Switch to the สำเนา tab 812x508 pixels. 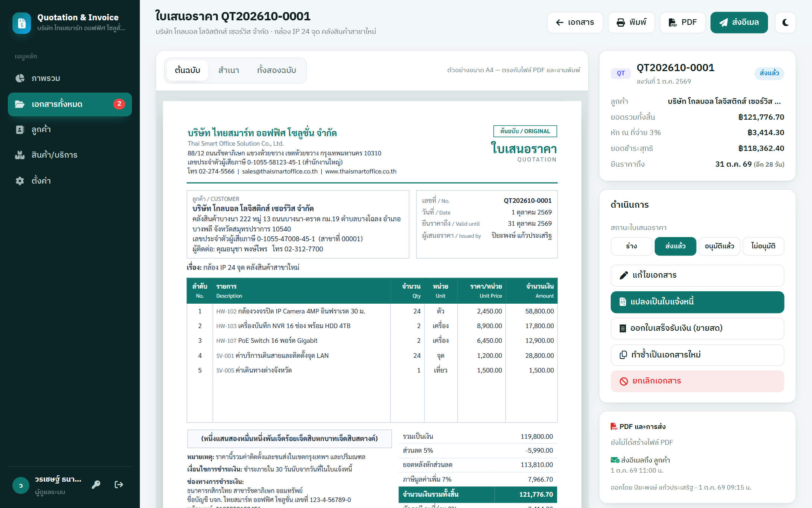tap(229, 70)
